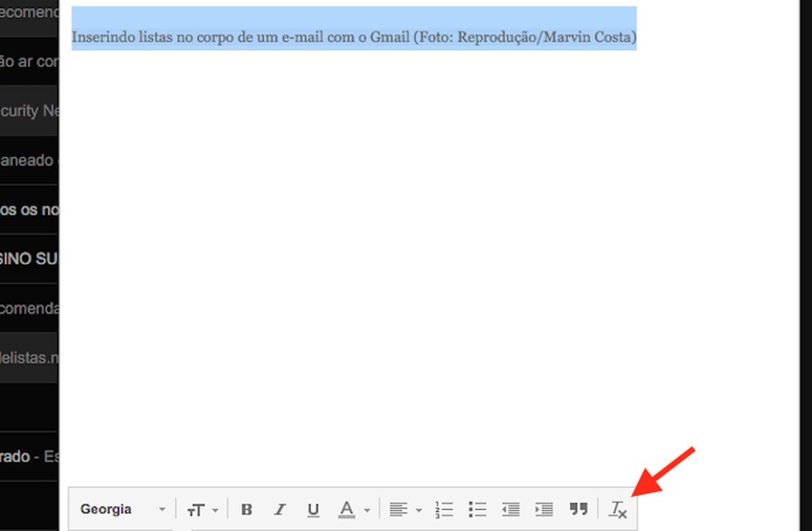Format the selection as a quote
This screenshot has height=531, width=812.
click(576, 510)
